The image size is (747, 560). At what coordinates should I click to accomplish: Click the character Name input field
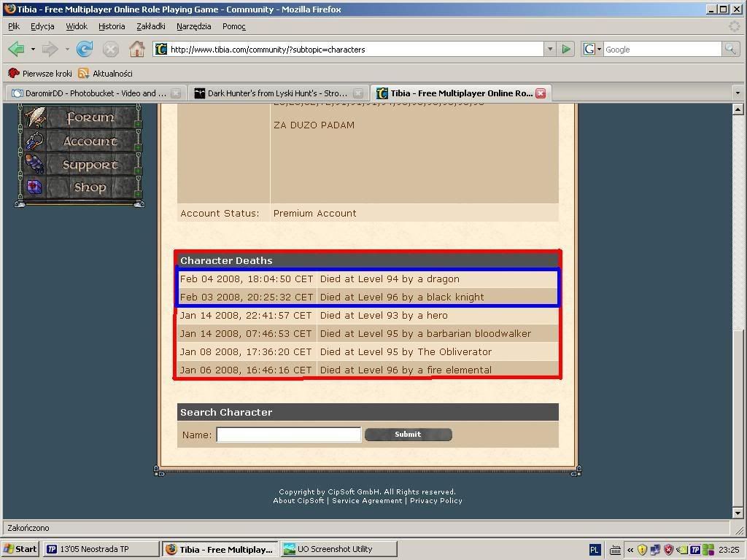pos(289,435)
